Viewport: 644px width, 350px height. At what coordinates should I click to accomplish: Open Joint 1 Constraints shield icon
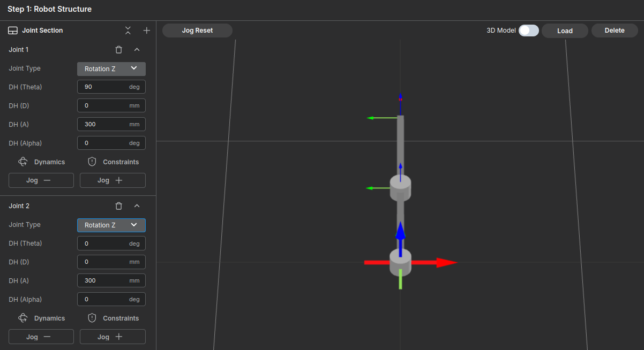[x=92, y=162]
